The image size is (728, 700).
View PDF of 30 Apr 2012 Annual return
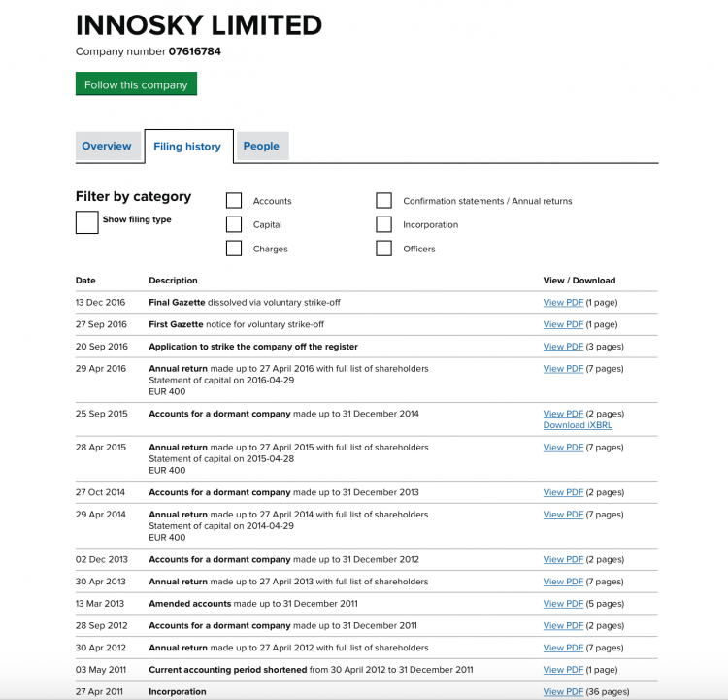tap(563, 648)
